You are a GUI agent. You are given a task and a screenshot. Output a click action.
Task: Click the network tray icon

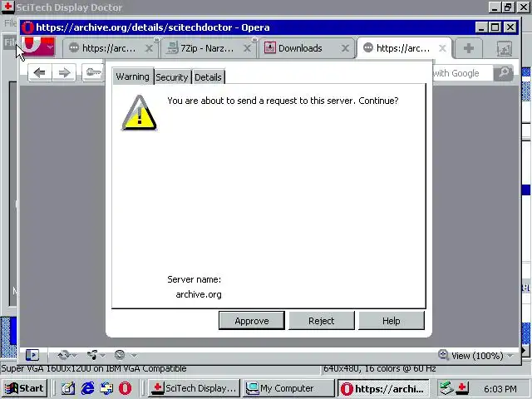pyautogui.click(x=446, y=388)
